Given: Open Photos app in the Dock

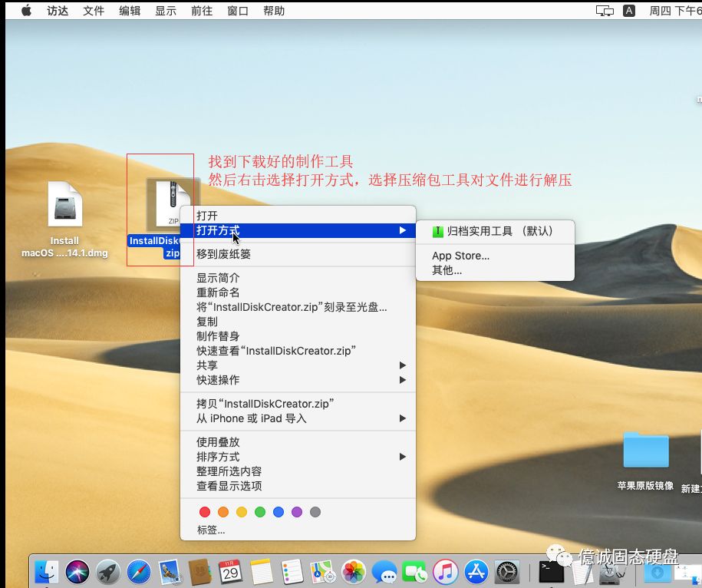Looking at the screenshot, I should 353,571.
